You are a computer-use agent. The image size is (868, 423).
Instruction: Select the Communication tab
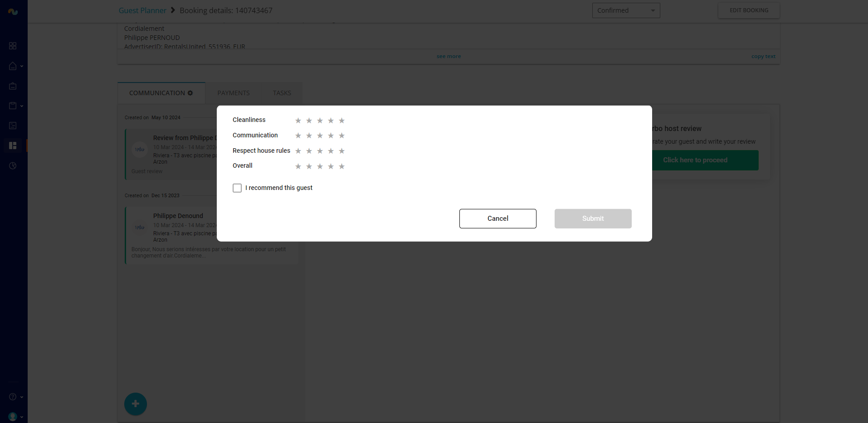(161, 93)
